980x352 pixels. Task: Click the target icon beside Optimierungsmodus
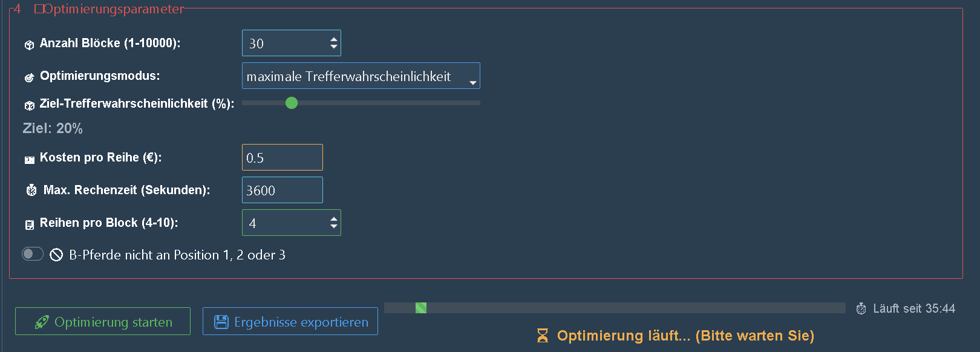coord(29,77)
